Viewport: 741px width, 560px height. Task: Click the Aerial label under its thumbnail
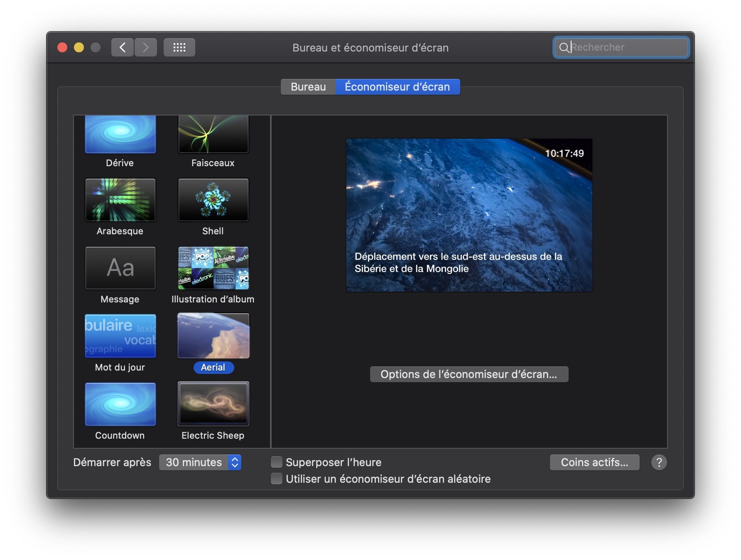213,367
